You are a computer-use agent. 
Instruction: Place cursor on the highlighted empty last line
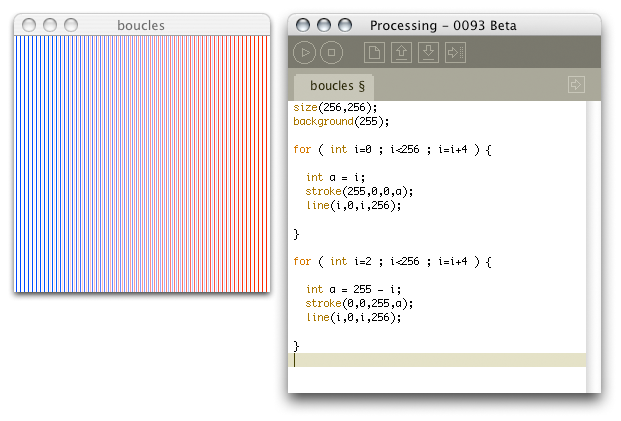pyautogui.click(x=440, y=360)
